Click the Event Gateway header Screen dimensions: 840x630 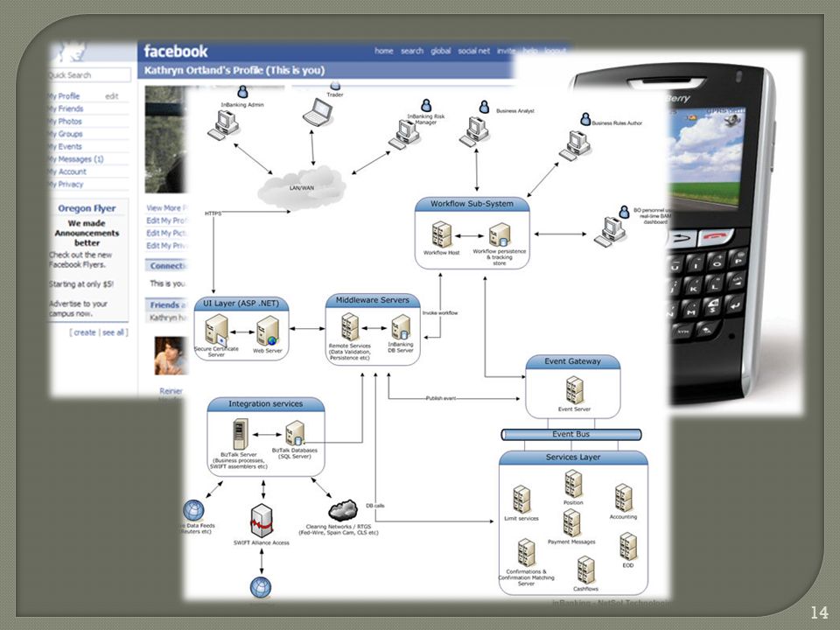[x=572, y=361]
